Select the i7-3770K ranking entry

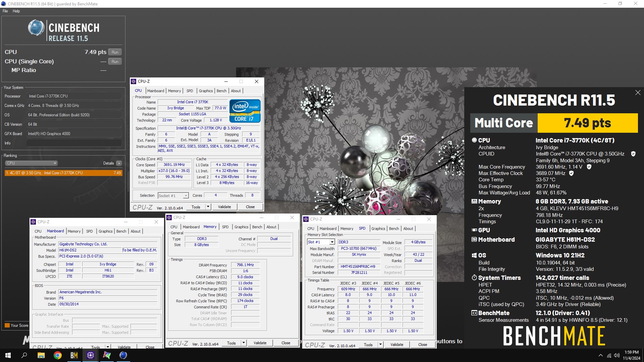pos(63,173)
